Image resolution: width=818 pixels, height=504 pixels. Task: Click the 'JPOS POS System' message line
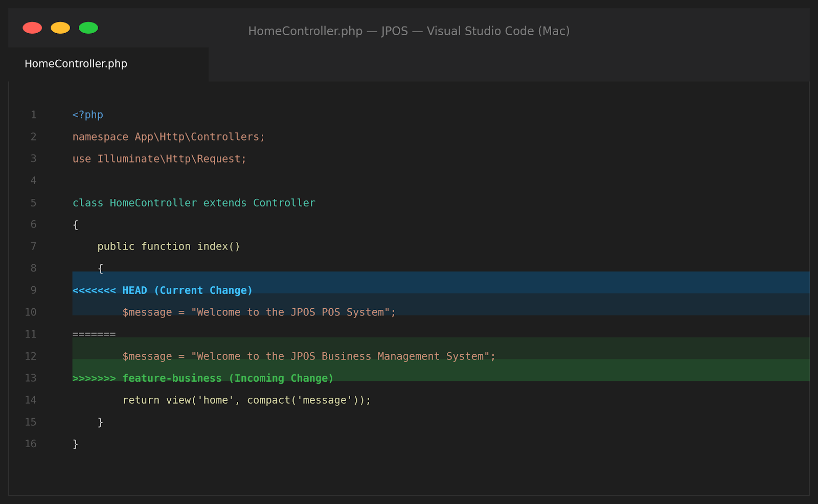click(x=259, y=312)
